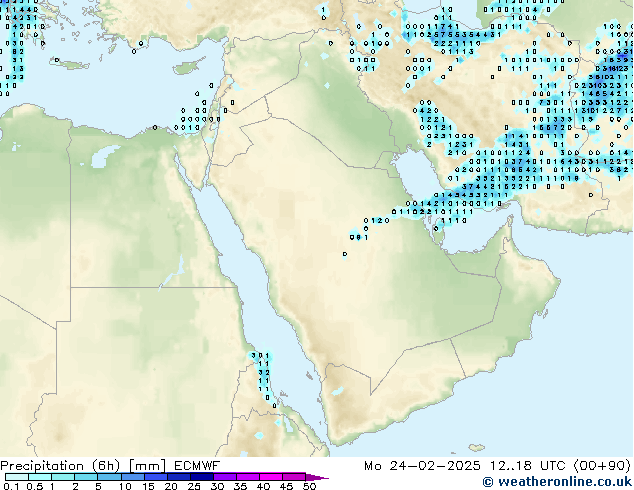Viewport: 634px width, 490px height.
Task: Click the 'Precipitation' title text
Action: tap(42, 466)
